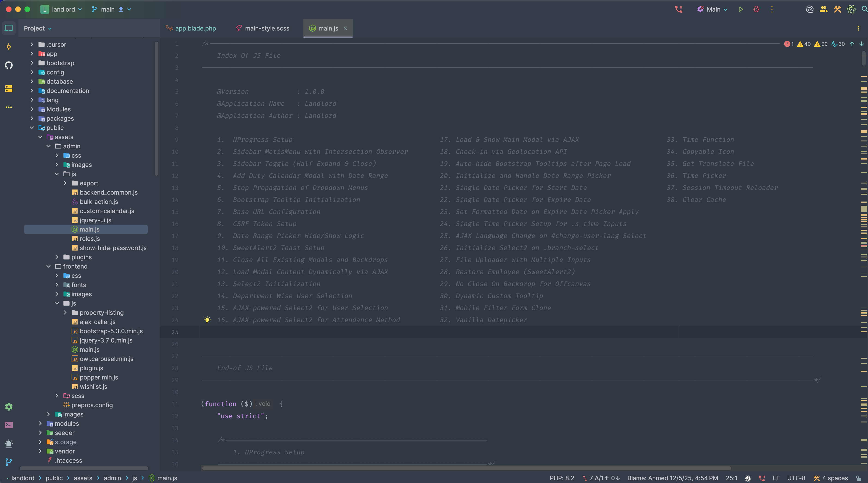Screen dimensions: 868x483
Task: Change line ending via LF indicator
Action: click(x=776, y=478)
